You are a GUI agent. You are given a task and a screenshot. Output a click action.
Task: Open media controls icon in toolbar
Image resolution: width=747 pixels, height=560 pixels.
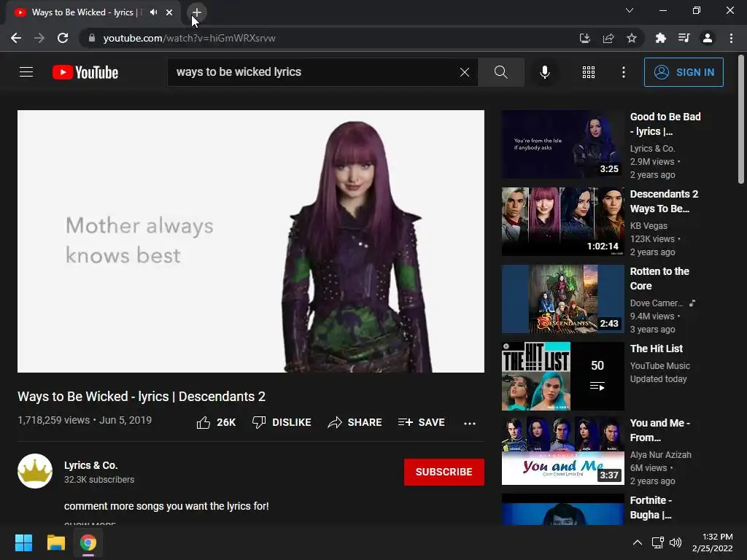tap(684, 38)
